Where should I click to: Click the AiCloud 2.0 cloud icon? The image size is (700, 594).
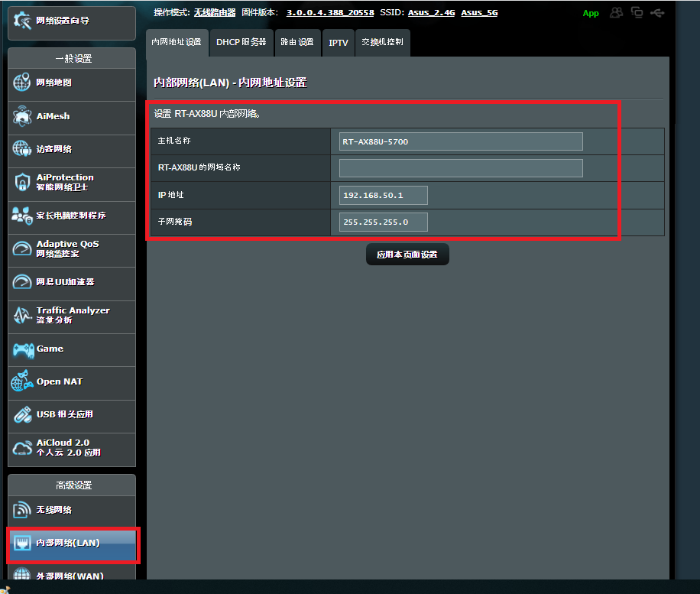click(x=22, y=448)
